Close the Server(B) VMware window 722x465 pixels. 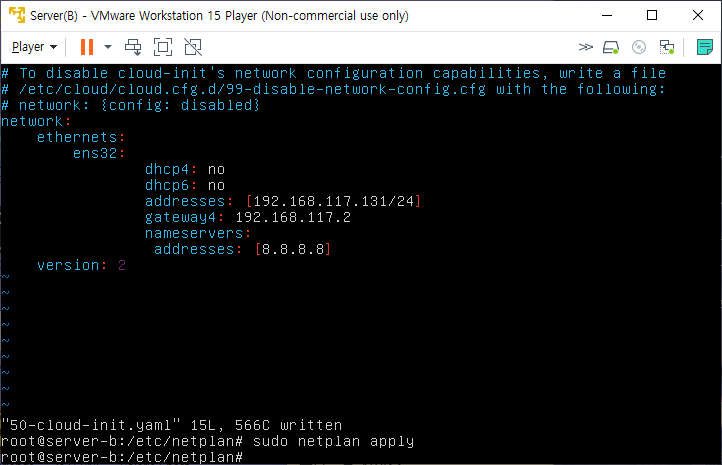coord(698,15)
